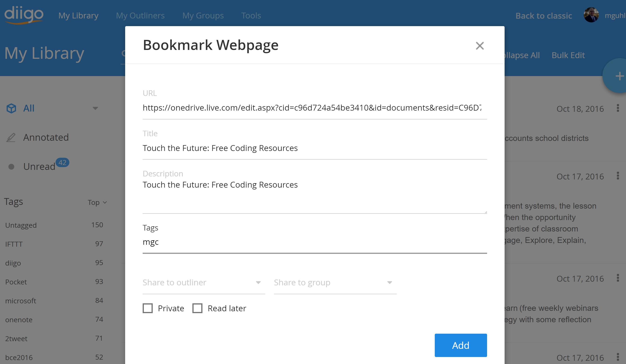Open the My Outliners menu
The height and width of the screenshot is (364, 626).
tap(140, 15)
